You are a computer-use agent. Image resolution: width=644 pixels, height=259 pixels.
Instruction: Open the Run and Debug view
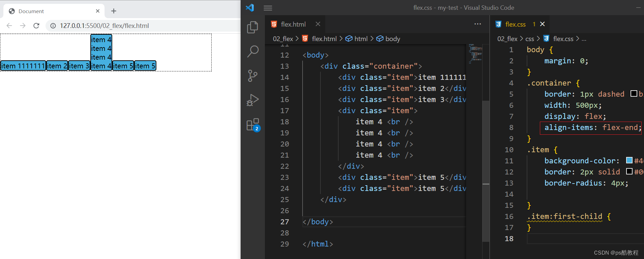(x=253, y=100)
